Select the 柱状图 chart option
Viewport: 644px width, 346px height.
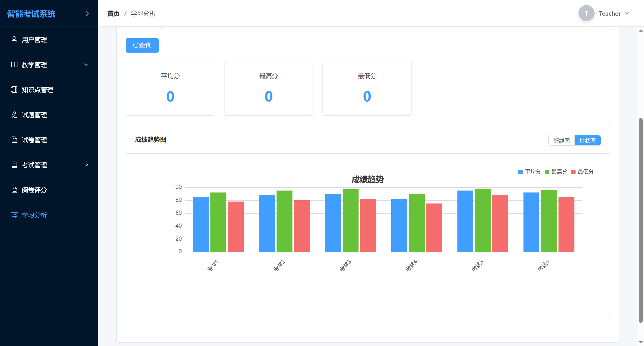[x=587, y=141]
